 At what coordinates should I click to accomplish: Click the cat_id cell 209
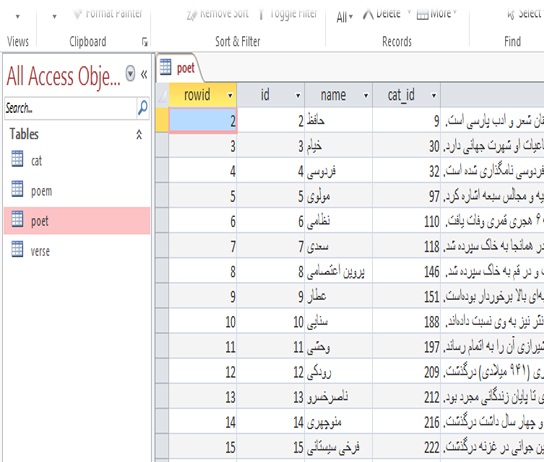tap(407, 372)
